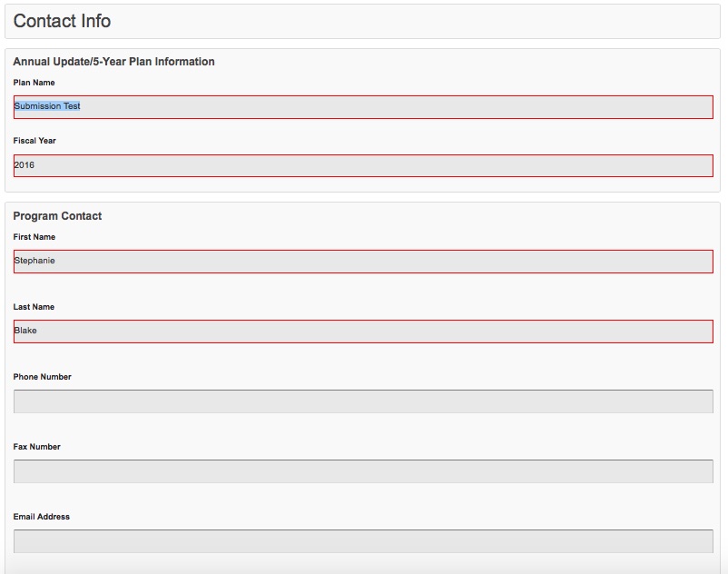Click the Email Address input field
This screenshot has width=728, height=574.
(x=363, y=541)
